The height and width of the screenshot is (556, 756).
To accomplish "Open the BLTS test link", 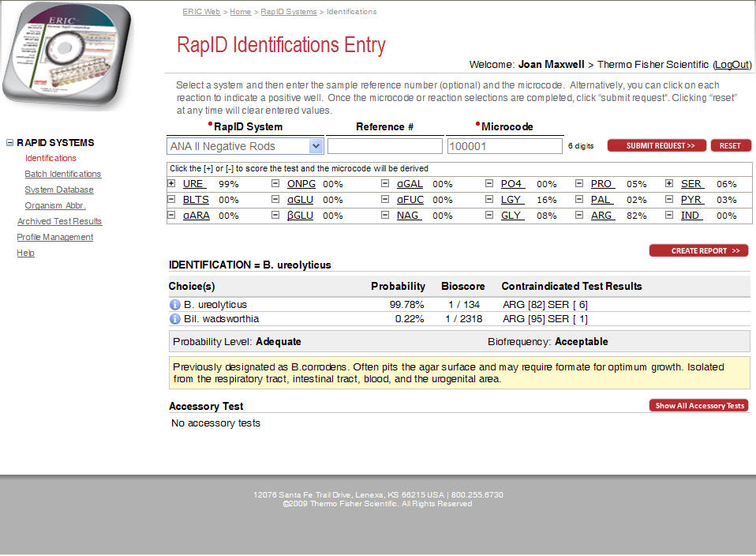I will pyautogui.click(x=196, y=200).
